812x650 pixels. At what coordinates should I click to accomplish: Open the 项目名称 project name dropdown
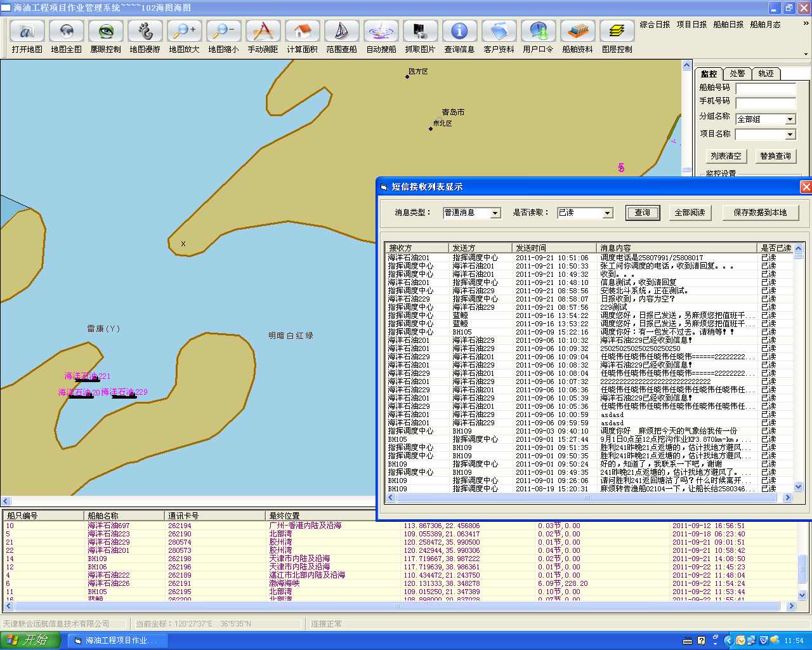click(790, 135)
